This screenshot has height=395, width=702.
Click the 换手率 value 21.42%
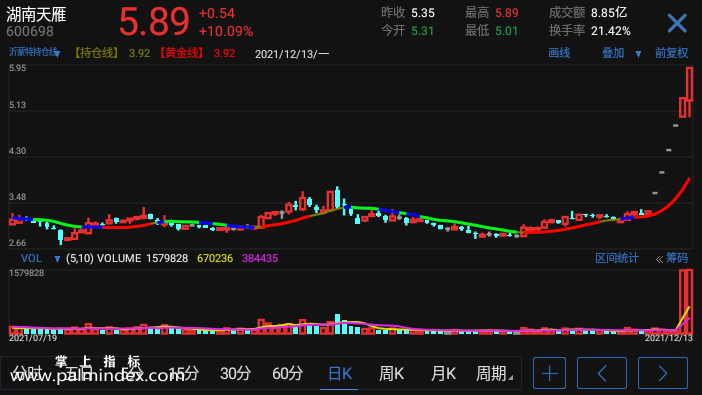point(611,31)
